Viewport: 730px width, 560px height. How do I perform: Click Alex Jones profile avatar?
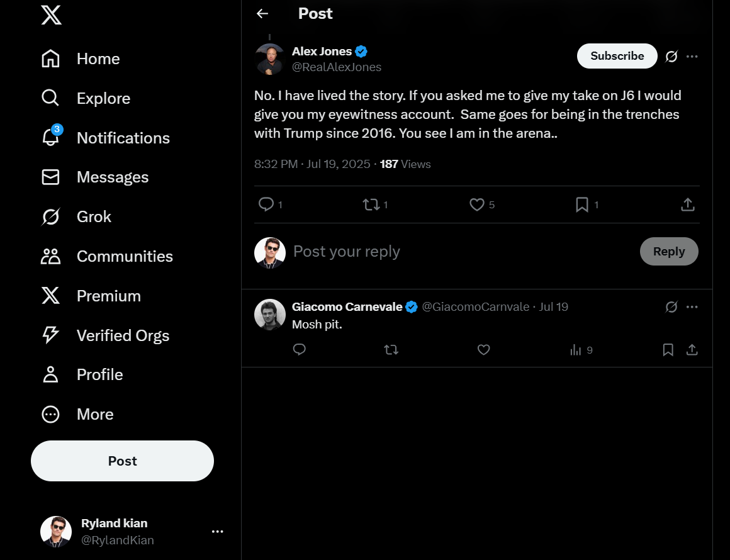(270, 59)
